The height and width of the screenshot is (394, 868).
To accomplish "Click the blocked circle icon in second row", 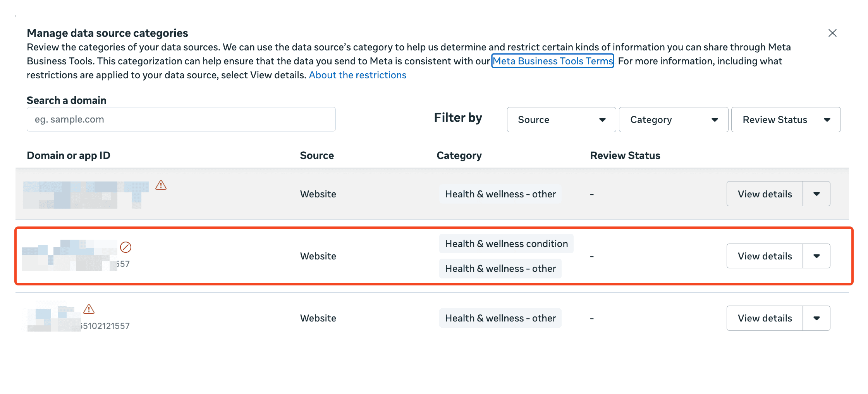I will 125,247.
